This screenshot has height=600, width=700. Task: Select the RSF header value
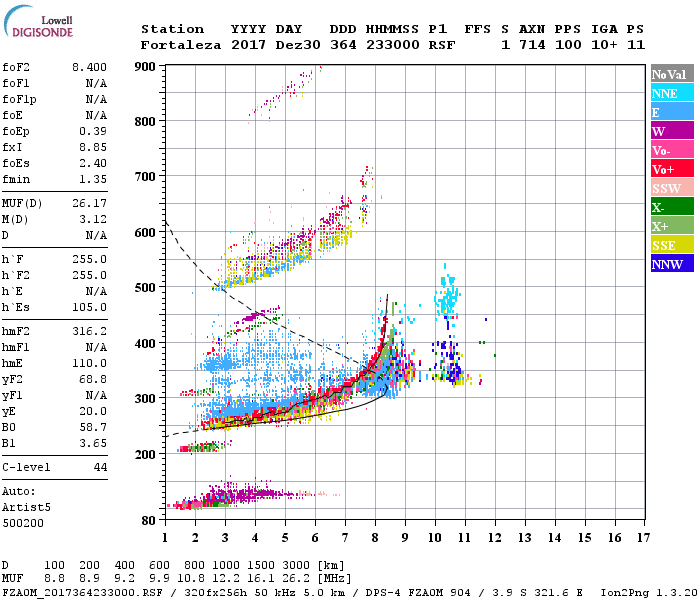pyautogui.click(x=442, y=45)
